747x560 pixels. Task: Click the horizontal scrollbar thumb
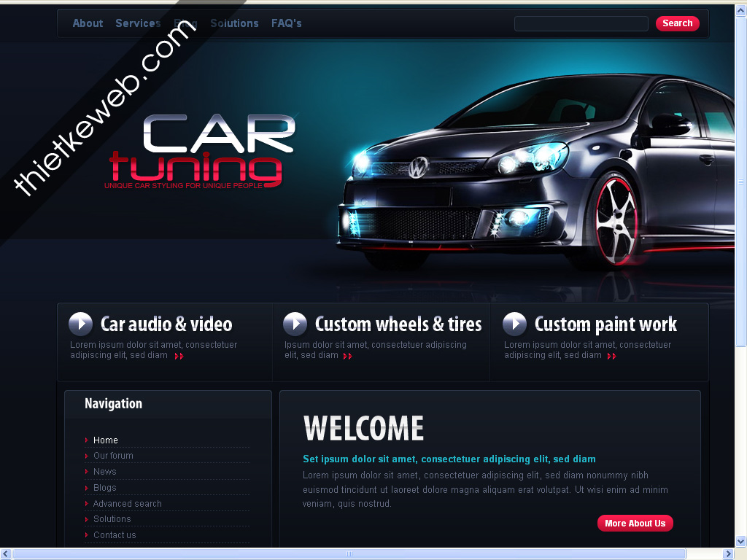[349, 554]
